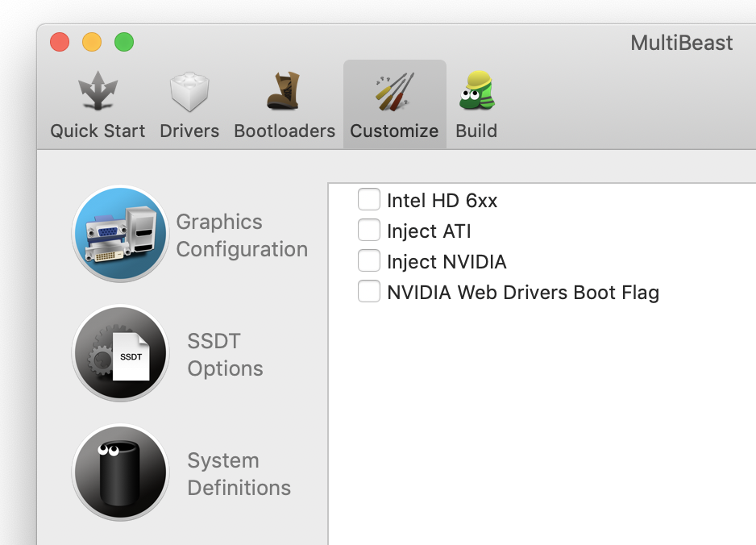Enable the Intel HD 6xx checkbox
The image size is (756, 545).
coord(369,200)
